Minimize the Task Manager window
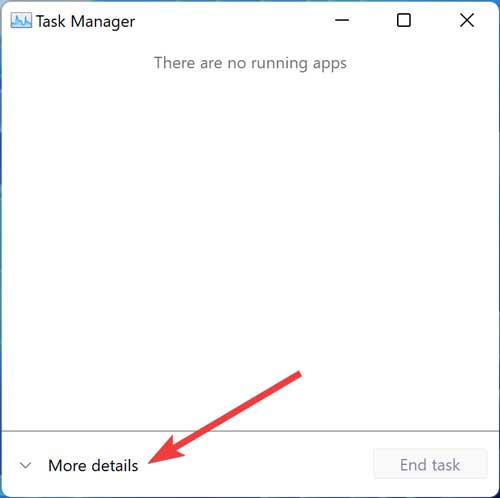The image size is (500, 498). (x=342, y=20)
